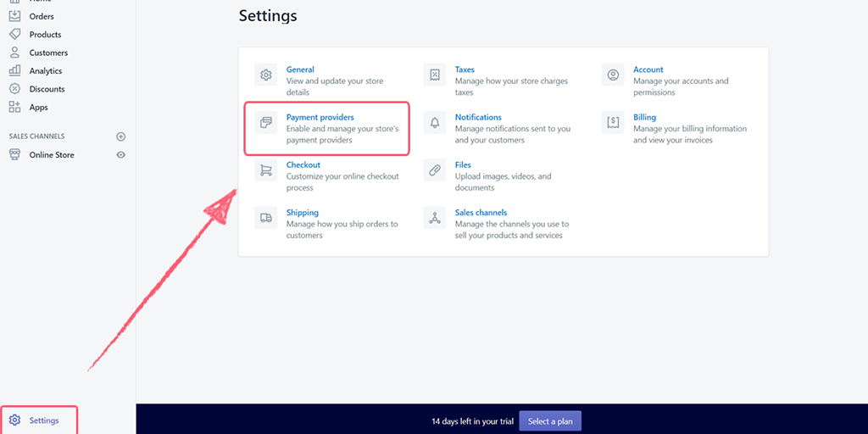Click the Apps grid icon
The image size is (868, 434).
(x=15, y=108)
